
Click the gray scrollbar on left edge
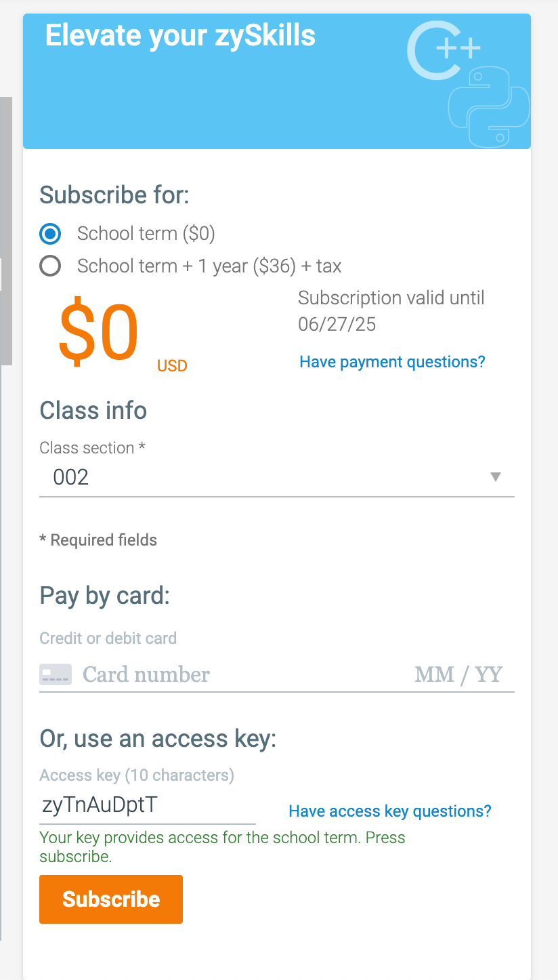(5, 230)
